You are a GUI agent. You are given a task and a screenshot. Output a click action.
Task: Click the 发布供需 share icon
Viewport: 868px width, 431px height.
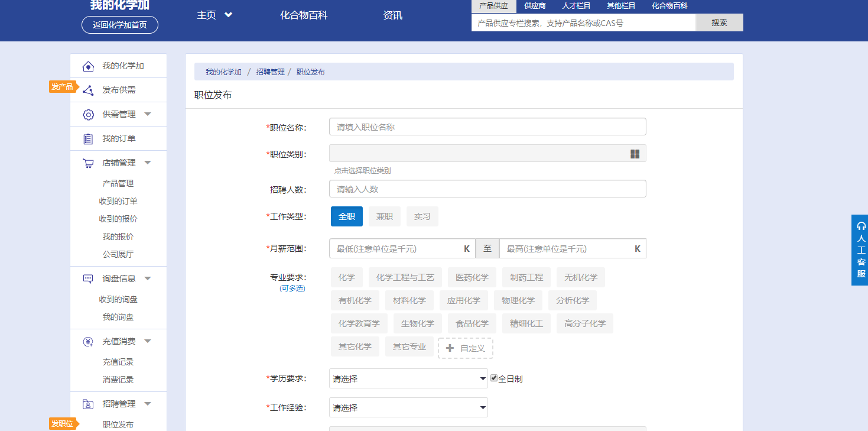click(x=88, y=90)
